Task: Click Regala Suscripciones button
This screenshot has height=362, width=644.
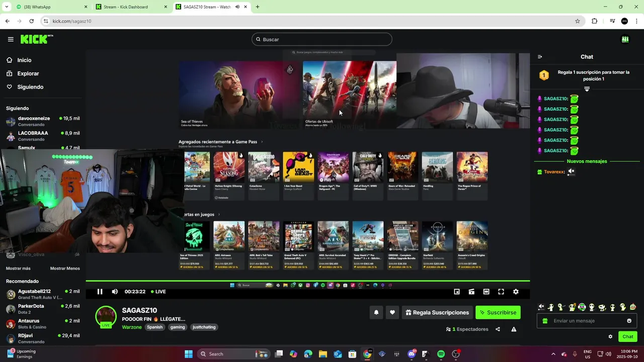Action: (x=437, y=312)
